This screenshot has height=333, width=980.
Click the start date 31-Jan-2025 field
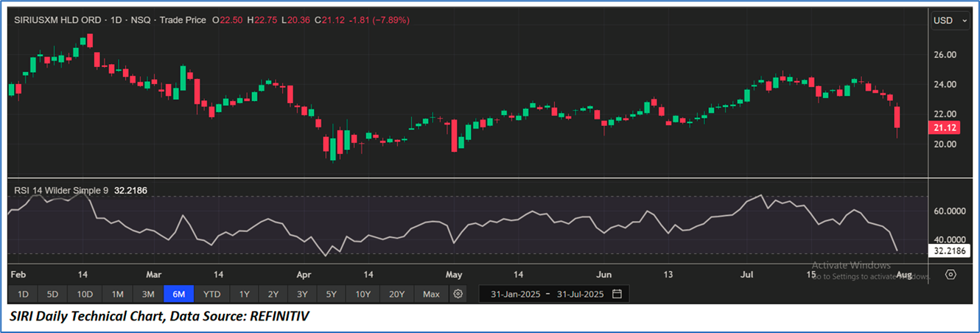click(511, 294)
